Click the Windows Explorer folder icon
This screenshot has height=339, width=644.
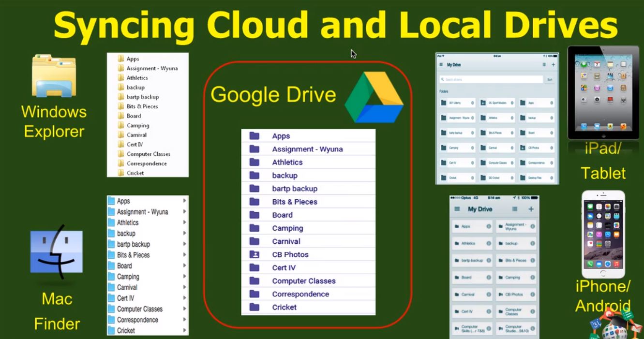click(x=54, y=75)
